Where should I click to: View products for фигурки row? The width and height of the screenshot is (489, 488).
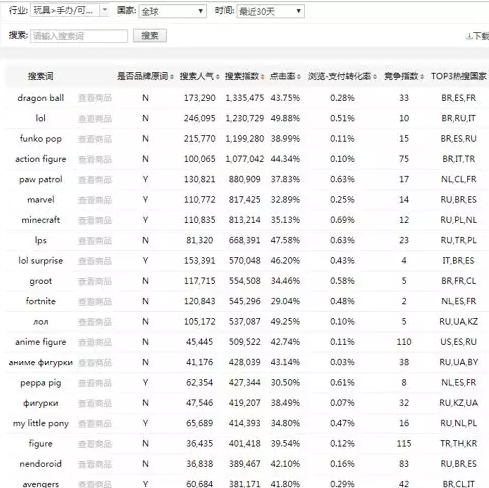click(95, 403)
